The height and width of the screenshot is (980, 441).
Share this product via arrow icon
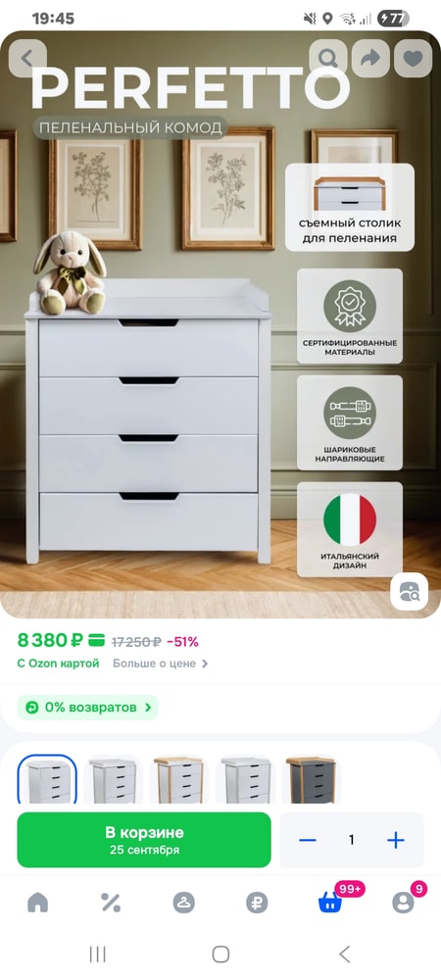370,58
